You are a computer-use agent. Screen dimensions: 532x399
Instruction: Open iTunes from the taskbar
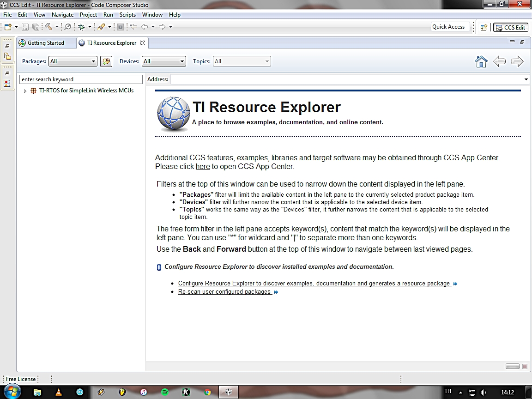click(x=144, y=392)
